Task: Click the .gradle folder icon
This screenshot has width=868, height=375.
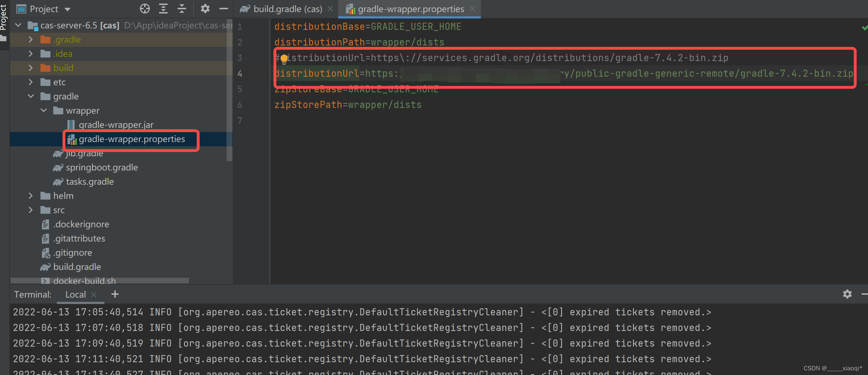Action: point(45,39)
